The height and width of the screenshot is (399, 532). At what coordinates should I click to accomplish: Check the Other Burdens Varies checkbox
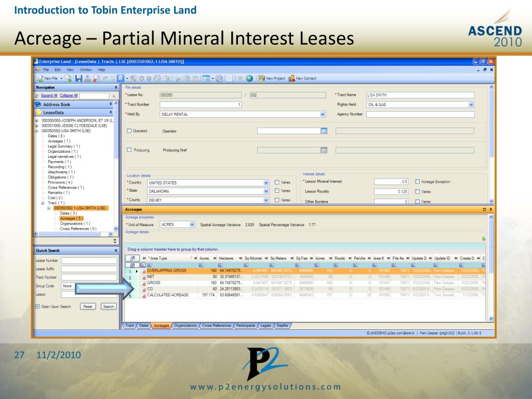point(417,202)
